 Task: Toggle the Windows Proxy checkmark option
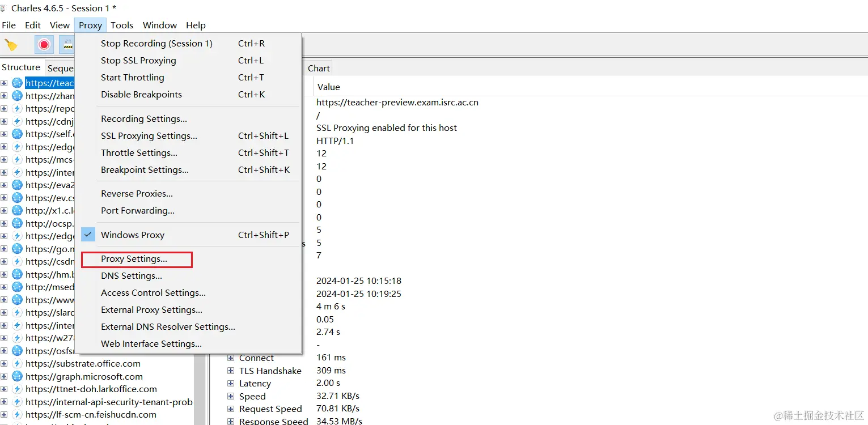coord(132,235)
